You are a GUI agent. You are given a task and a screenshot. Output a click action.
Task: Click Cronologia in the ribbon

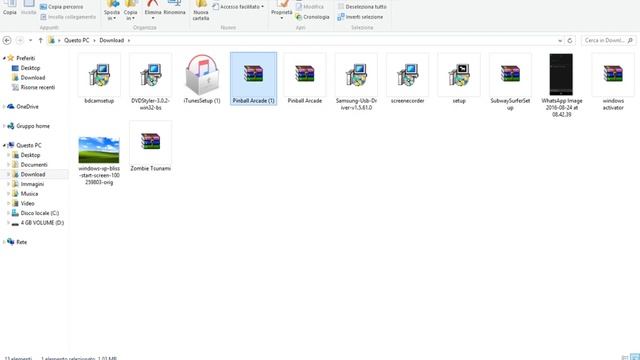coord(312,17)
